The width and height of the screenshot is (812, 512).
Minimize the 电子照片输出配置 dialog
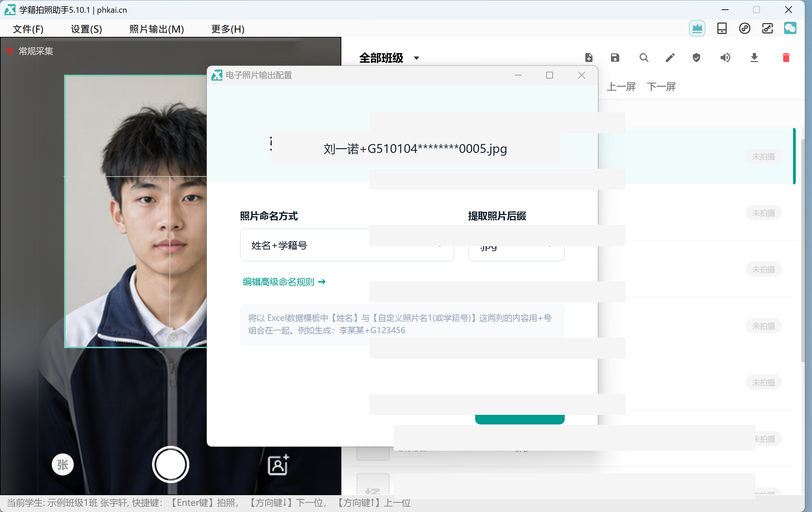pos(518,75)
